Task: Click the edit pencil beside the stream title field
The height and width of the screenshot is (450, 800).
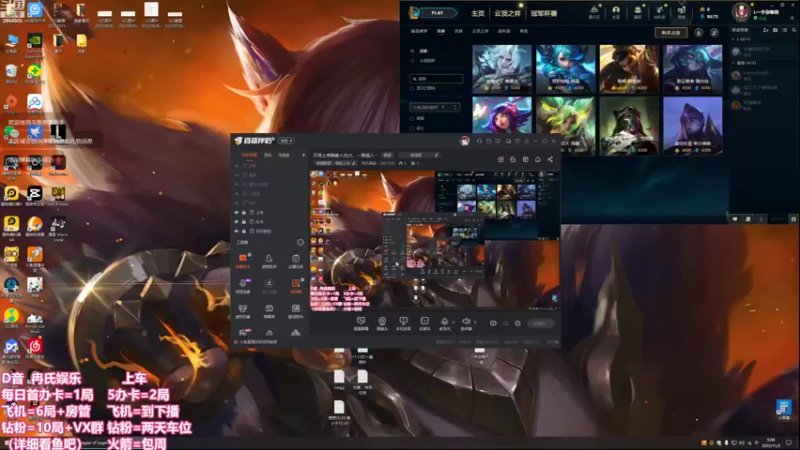Action: pyautogui.click(x=436, y=155)
